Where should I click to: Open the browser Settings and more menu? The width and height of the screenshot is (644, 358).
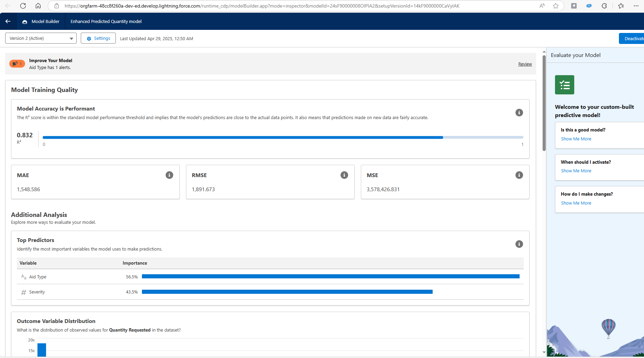point(636,6)
